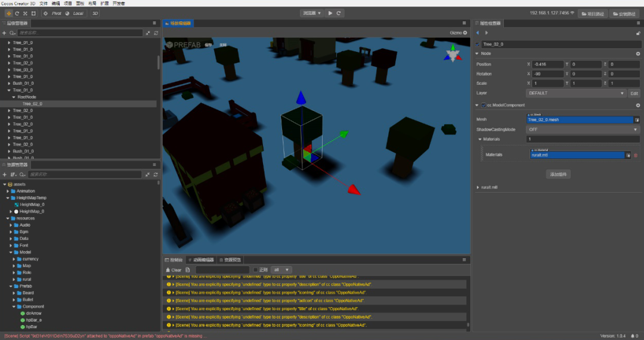Select the move transform tool
The image size is (644, 340).
(x=8, y=13)
